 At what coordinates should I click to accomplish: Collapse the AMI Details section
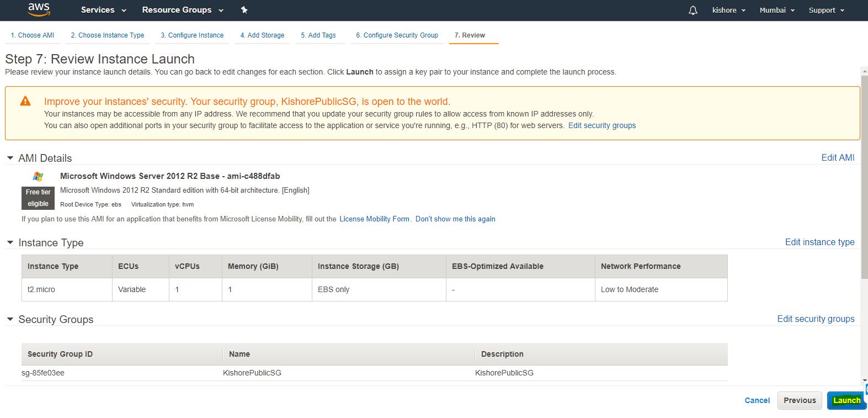click(10, 158)
